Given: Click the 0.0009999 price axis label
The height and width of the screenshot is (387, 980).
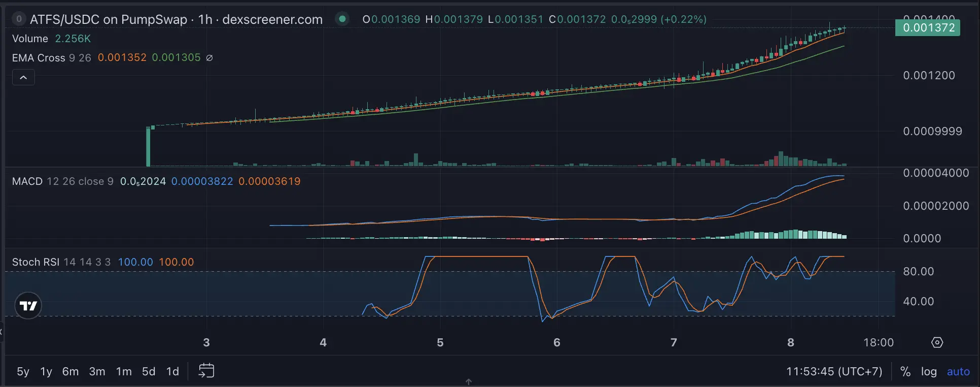Looking at the screenshot, I should (x=932, y=131).
